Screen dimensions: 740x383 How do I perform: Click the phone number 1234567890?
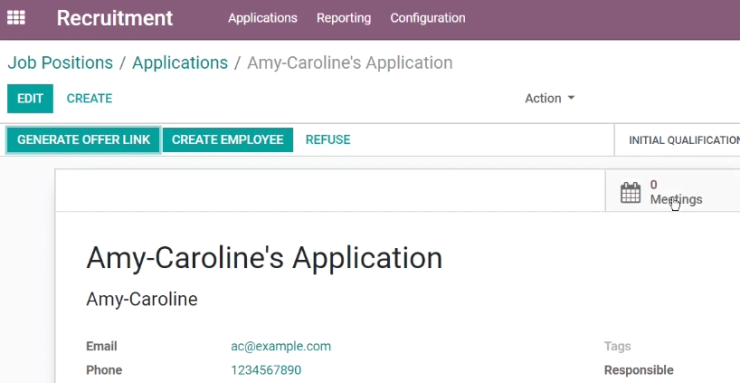(266, 370)
